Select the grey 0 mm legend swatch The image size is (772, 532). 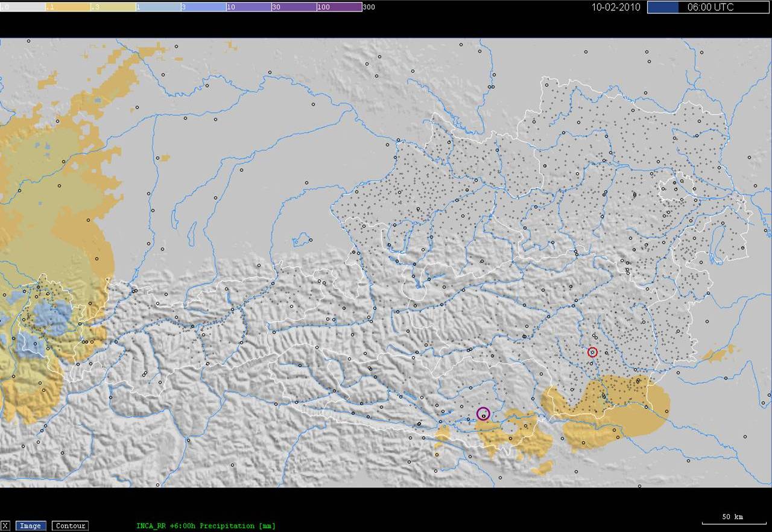tap(23, 7)
